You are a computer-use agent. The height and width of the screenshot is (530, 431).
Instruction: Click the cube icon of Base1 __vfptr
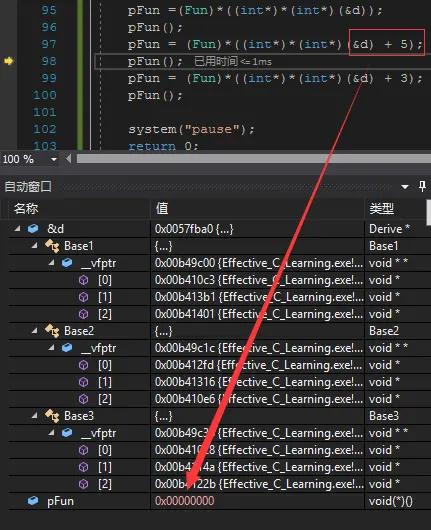pos(67,263)
